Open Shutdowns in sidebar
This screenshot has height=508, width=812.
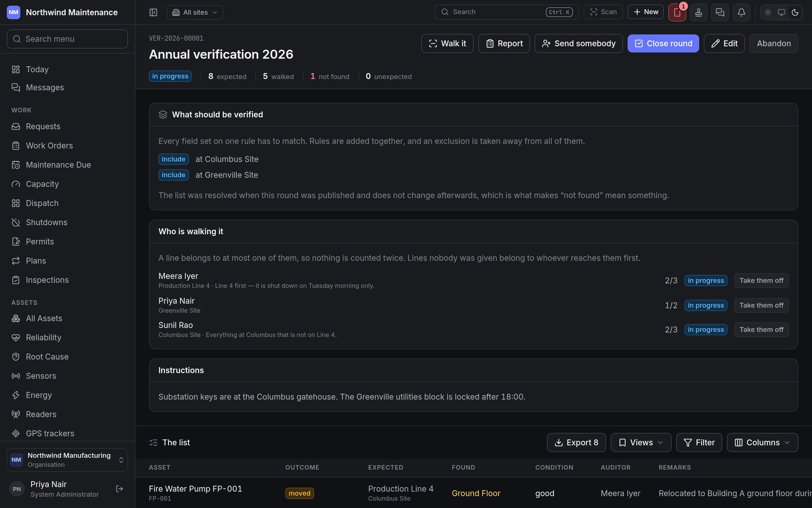pyautogui.click(x=67, y=222)
